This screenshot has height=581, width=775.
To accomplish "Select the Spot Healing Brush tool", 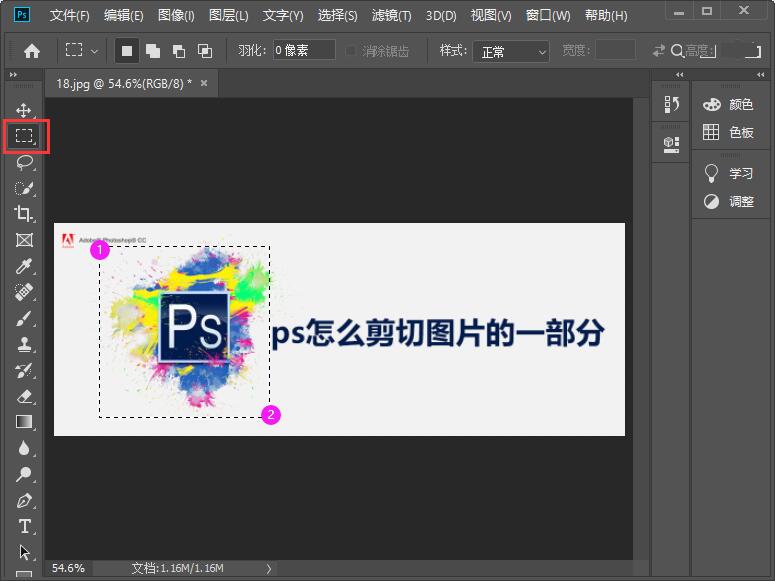I will pos(24,292).
